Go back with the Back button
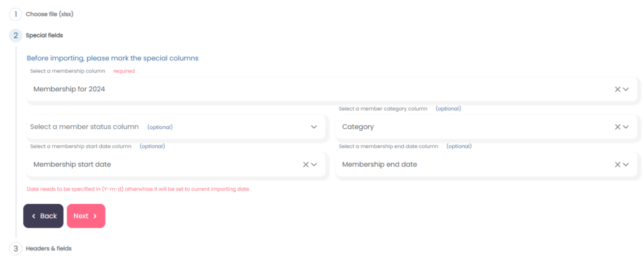The image size is (644, 261). click(x=43, y=216)
